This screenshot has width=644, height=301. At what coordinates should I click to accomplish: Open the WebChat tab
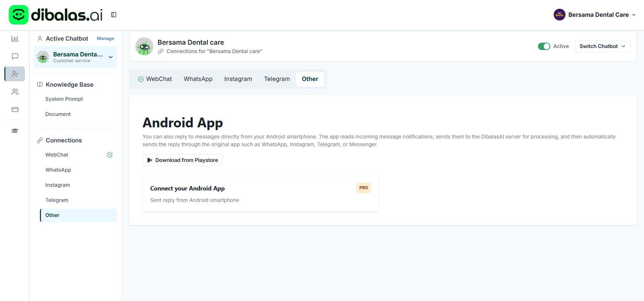155,79
